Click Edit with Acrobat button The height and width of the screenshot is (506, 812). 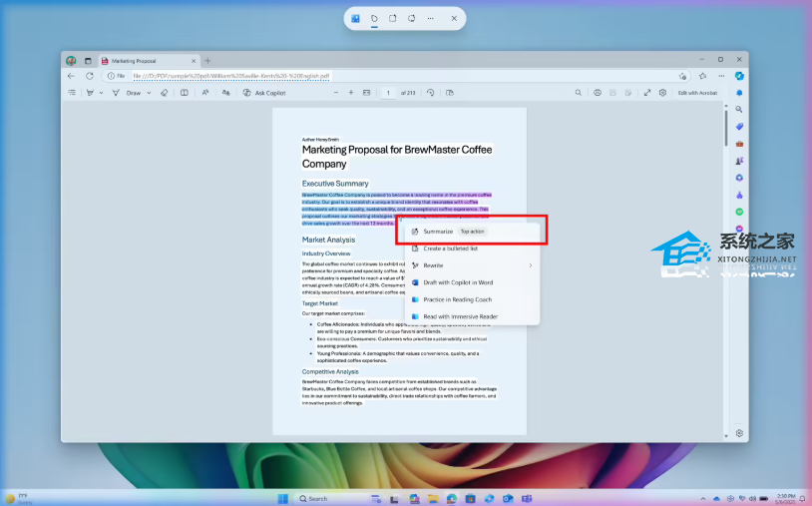pyautogui.click(x=697, y=93)
